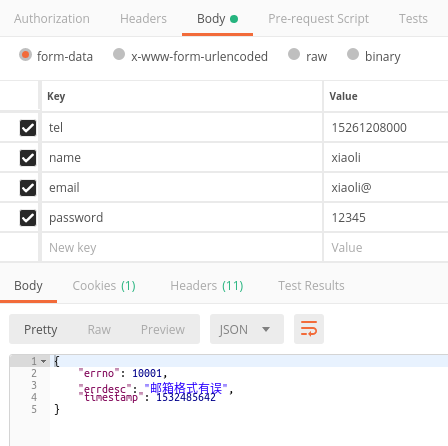Screen dimensions: 448x446
Task: Switch to the Authorization request tab
Action: point(52,19)
